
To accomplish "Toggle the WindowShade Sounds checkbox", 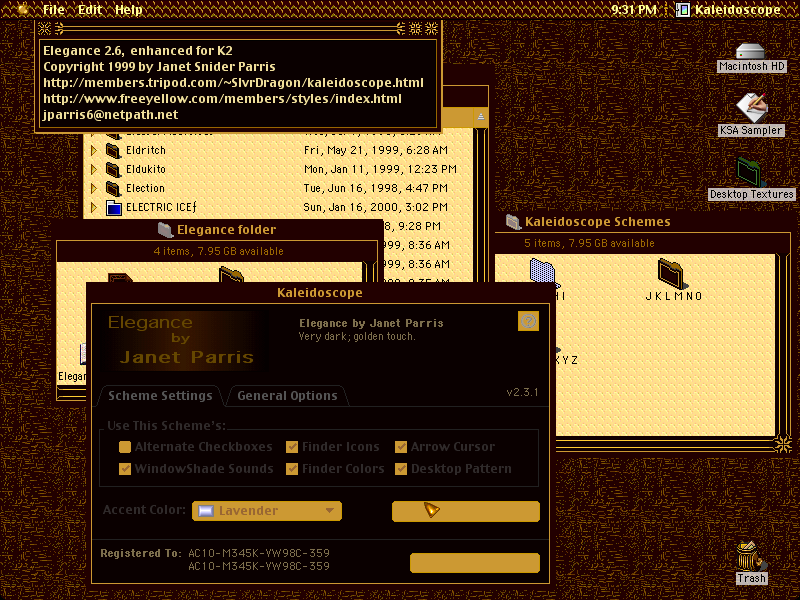I will tap(124, 469).
